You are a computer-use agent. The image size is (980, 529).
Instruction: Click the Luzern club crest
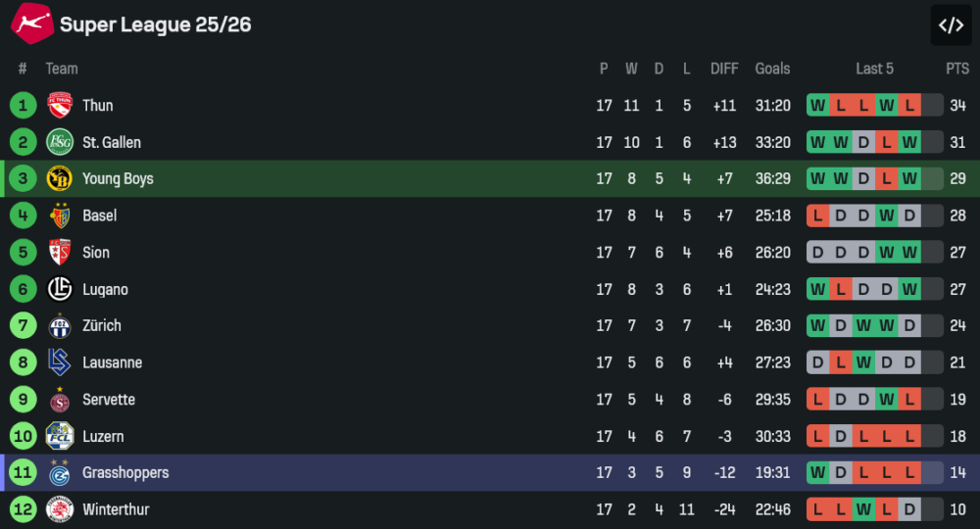[60, 436]
